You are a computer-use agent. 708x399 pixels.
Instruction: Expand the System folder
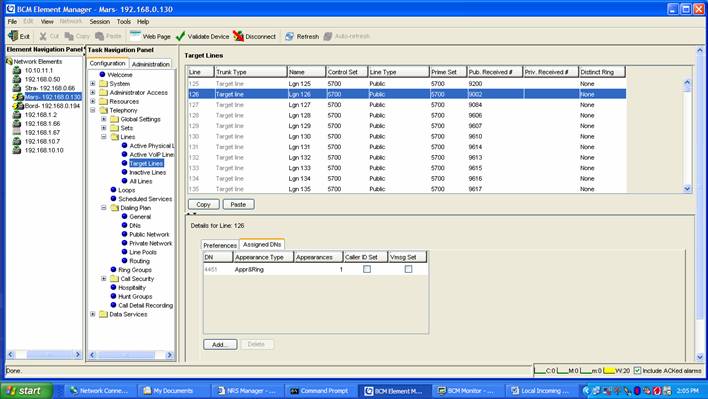click(x=93, y=84)
